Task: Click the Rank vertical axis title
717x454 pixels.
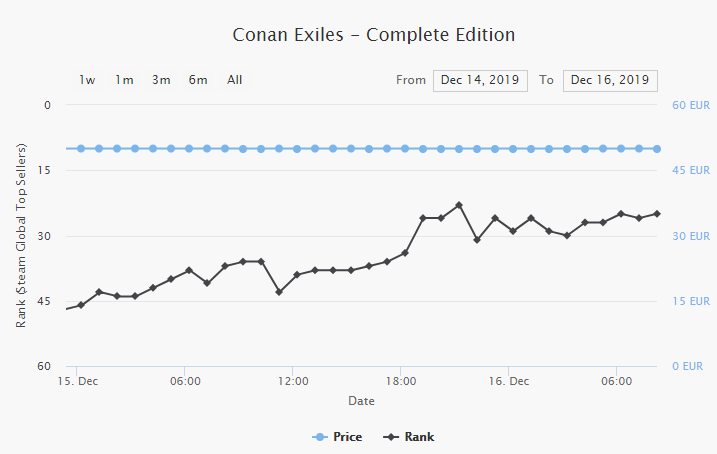Action: 21,235
